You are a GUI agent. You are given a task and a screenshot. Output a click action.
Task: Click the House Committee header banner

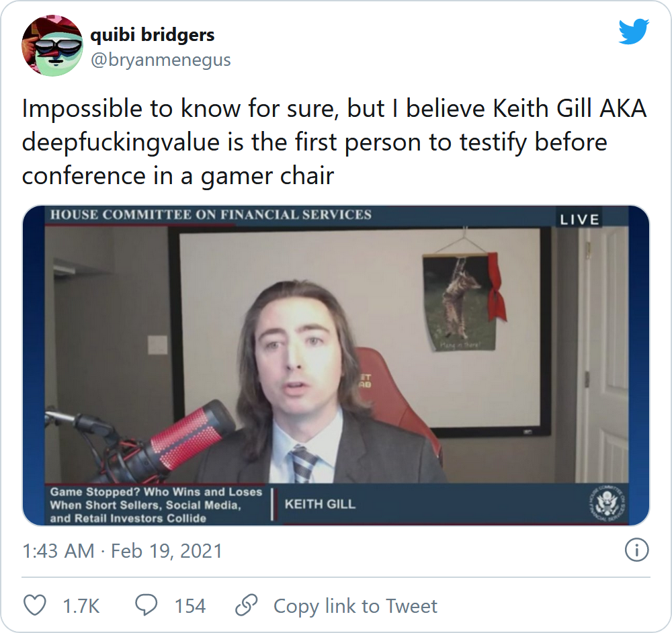point(210,214)
